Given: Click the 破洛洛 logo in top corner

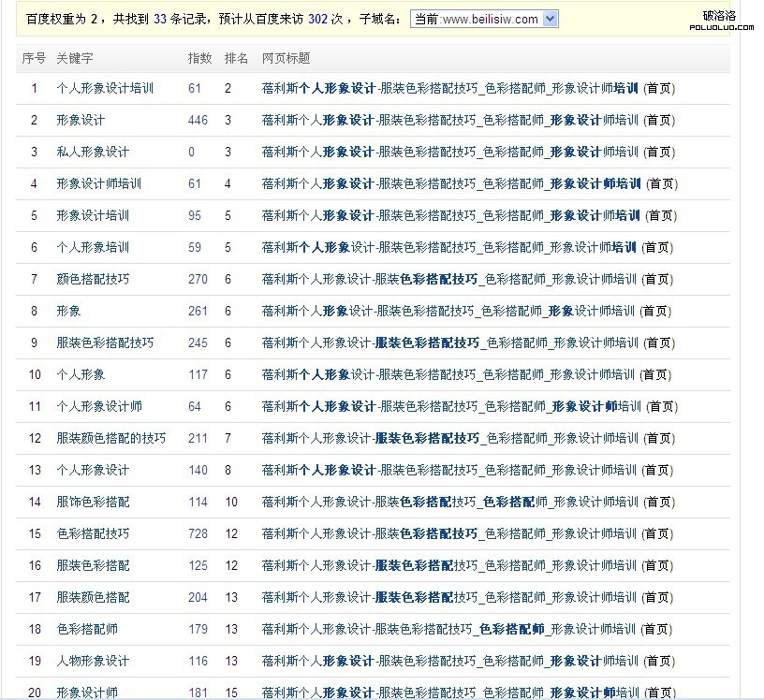Looking at the screenshot, I should [x=720, y=19].
